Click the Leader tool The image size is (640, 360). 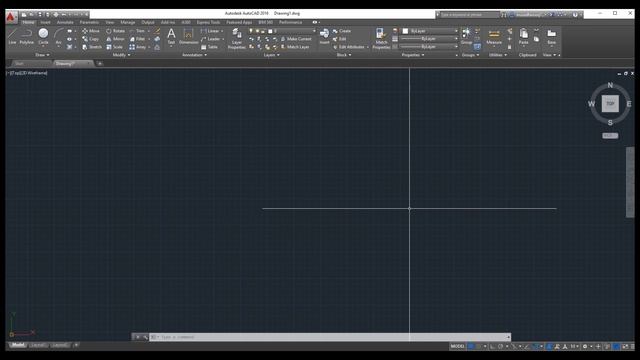[x=211, y=39]
